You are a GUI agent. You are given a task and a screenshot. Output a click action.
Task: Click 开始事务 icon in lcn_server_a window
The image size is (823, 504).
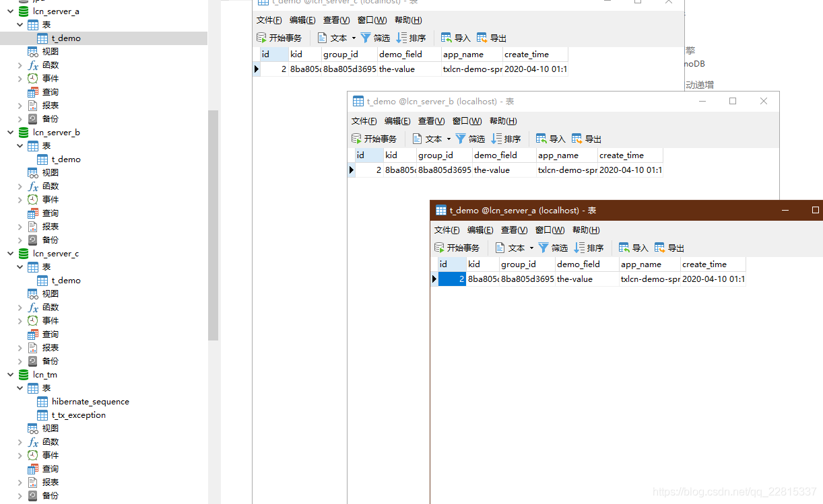pyautogui.click(x=439, y=248)
